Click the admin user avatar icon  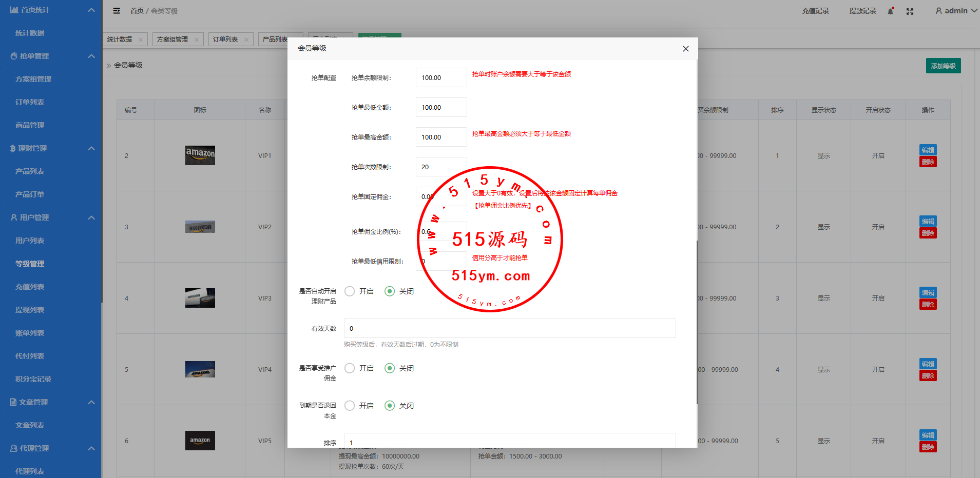(x=938, y=11)
